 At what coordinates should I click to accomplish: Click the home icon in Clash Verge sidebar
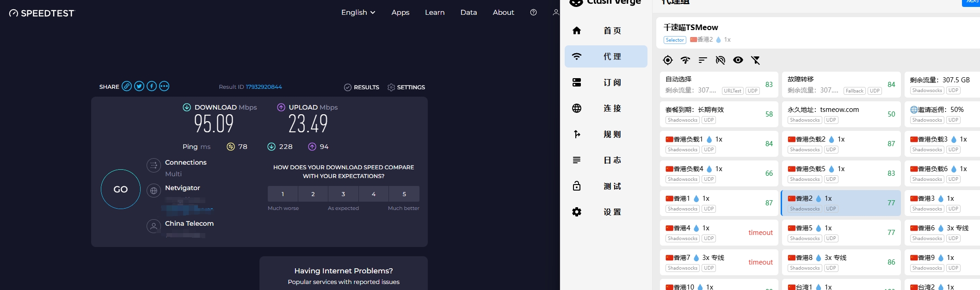pos(577,31)
